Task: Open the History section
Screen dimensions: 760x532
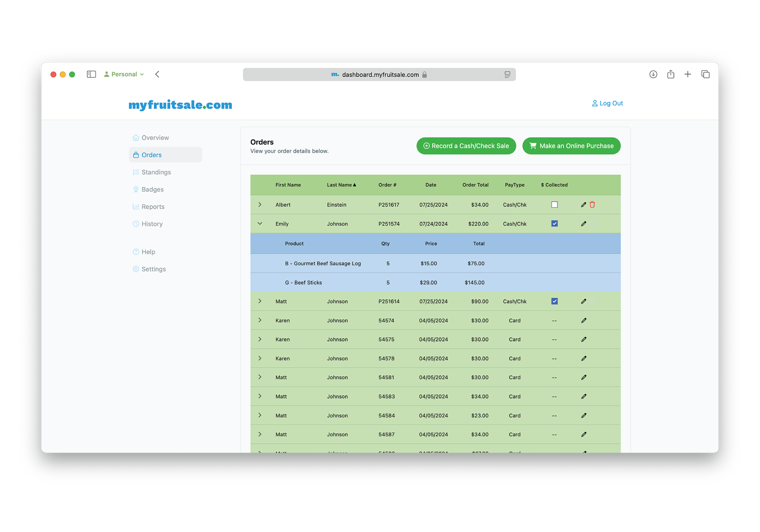Action: [x=148, y=223]
